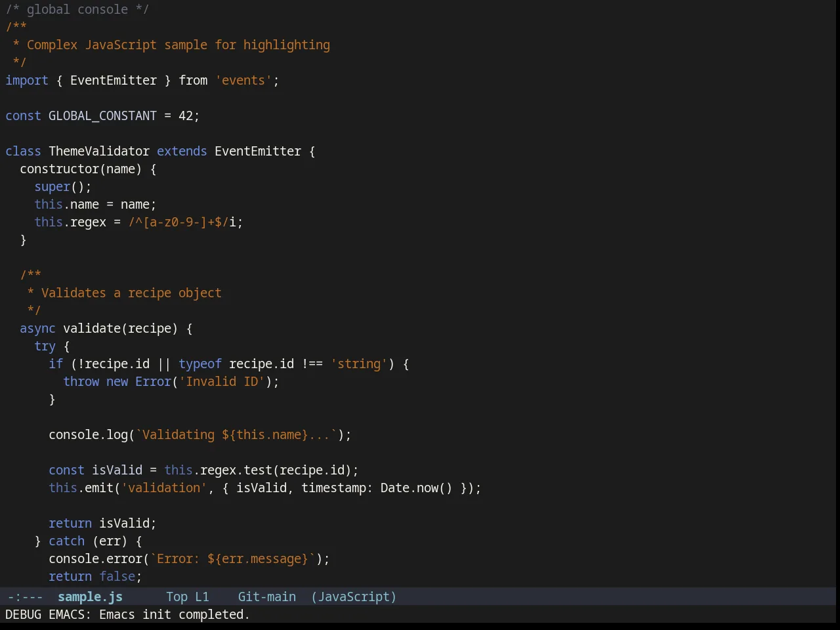Click 'validate(recipe)' method name
Image resolution: width=840 pixels, height=630 pixels.
click(121, 328)
